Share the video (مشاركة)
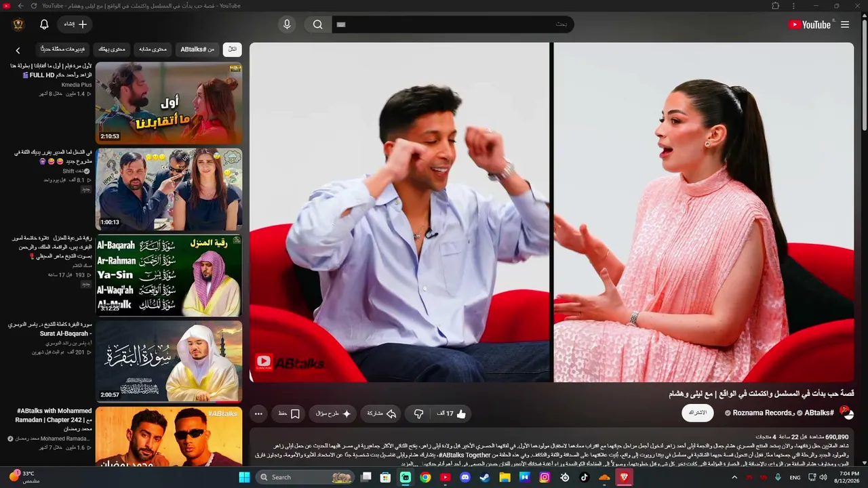Screen dimensions: 868x488 (382, 413)
